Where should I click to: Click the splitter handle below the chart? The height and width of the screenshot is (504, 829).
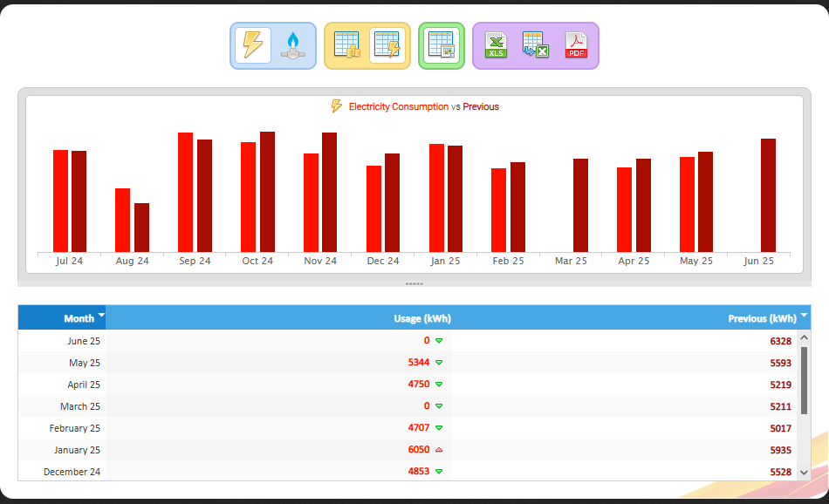tap(414, 284)
